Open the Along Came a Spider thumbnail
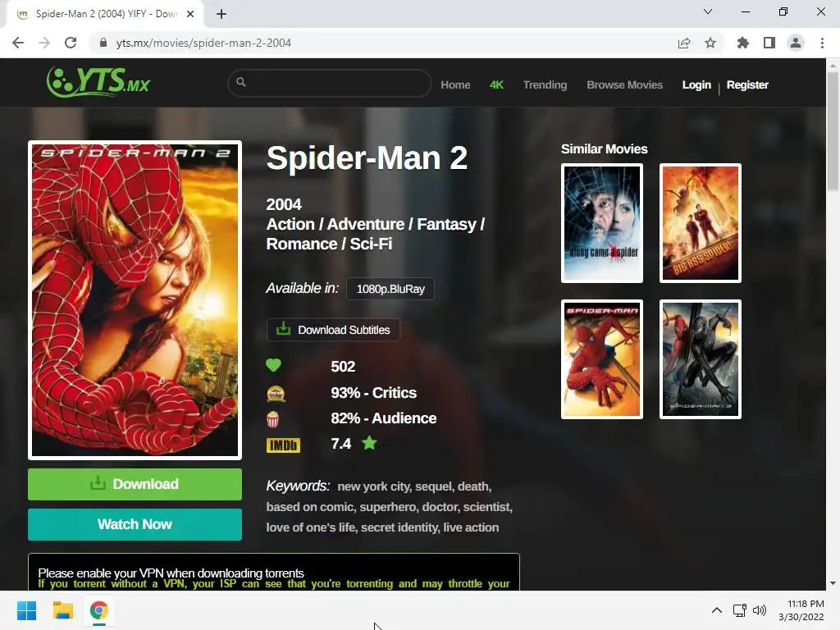 [x=602, y=223]
